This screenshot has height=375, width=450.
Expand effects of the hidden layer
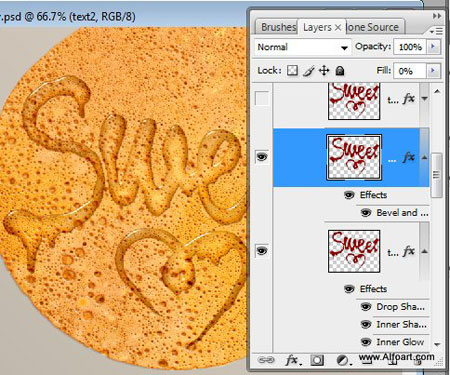pos(424,99)
